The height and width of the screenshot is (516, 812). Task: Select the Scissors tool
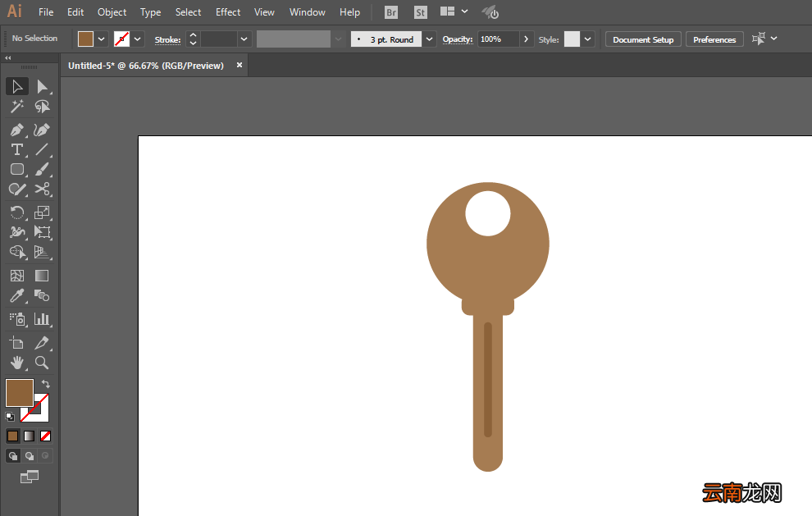[x=42, y=190]
